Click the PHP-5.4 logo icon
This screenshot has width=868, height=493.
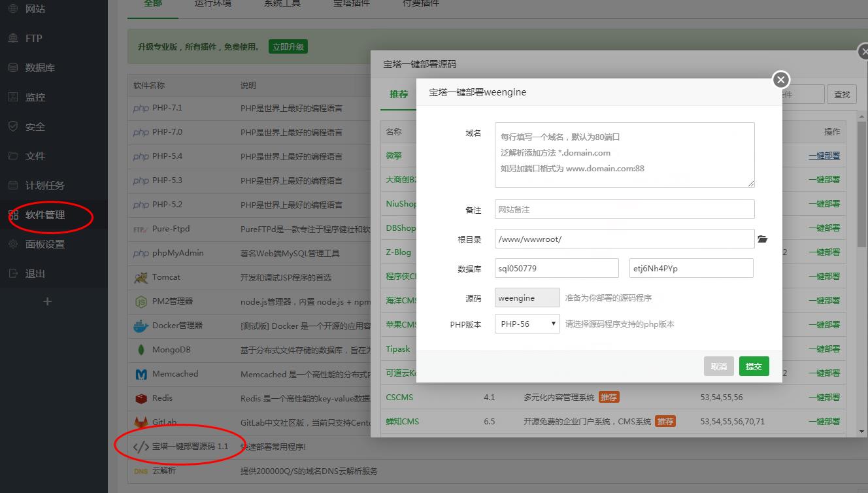click(x=141, y=156)
